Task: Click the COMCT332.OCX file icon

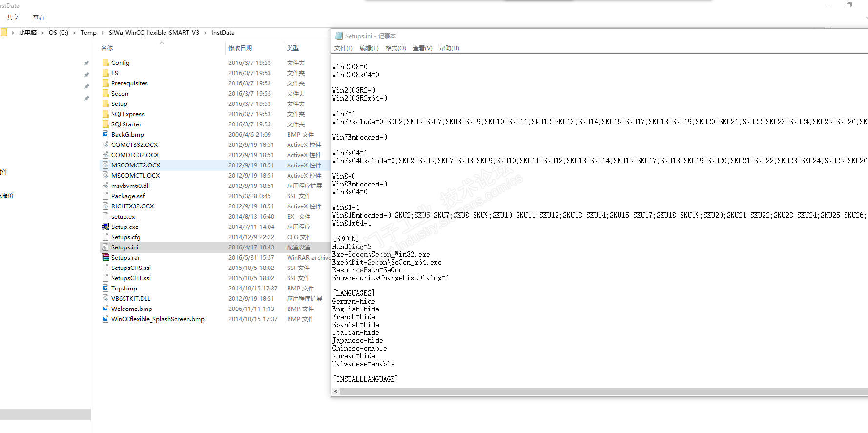Action: [x=105, y=144]
